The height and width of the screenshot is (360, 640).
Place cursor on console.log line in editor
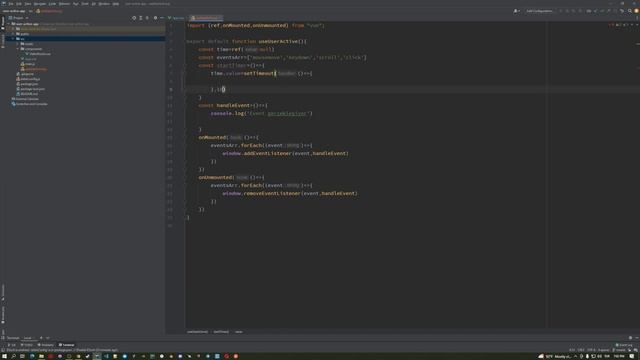[x=261, y=113]
